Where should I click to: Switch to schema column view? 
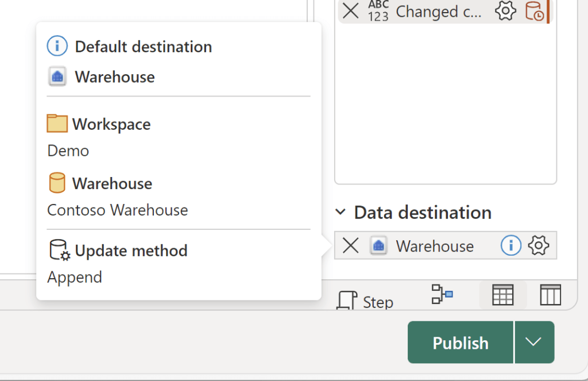click(550, 295)
